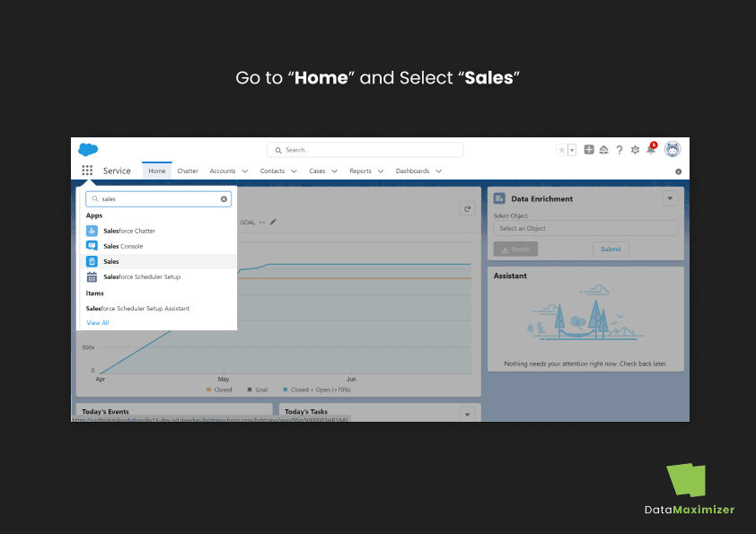Switch to the Home tab
Viewport: 756px width, 534px height.
click(x=157, y=171)
